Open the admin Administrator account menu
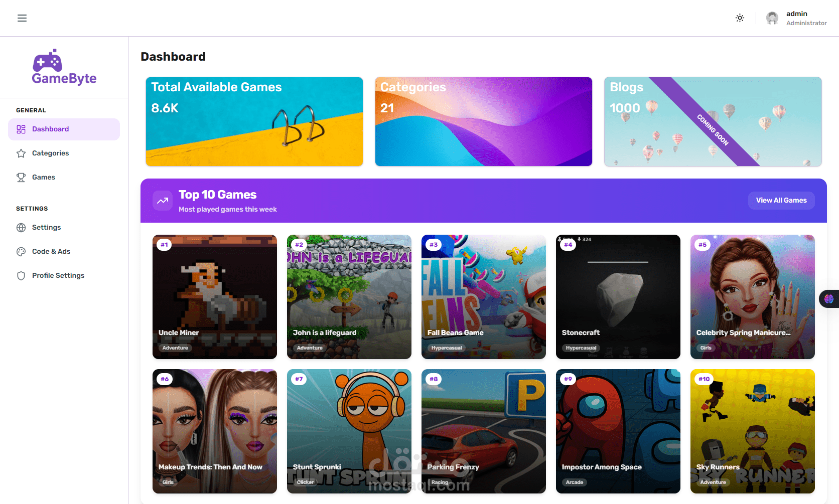The height and width of the screenshot is (504, 839). tap(797, 18)
